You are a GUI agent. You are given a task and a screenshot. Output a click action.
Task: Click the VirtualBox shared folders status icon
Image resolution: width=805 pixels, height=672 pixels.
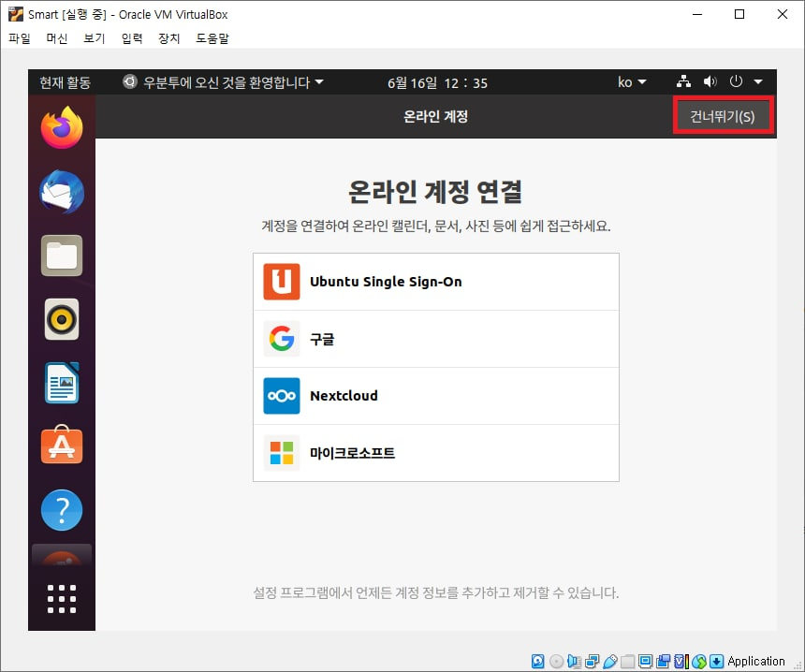pos(627,661)
